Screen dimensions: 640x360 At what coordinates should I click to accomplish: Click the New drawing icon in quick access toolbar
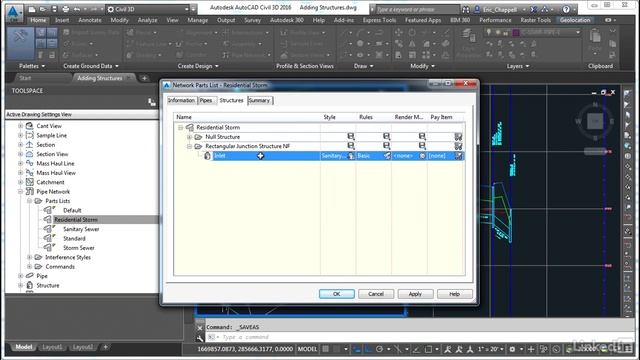32,9
